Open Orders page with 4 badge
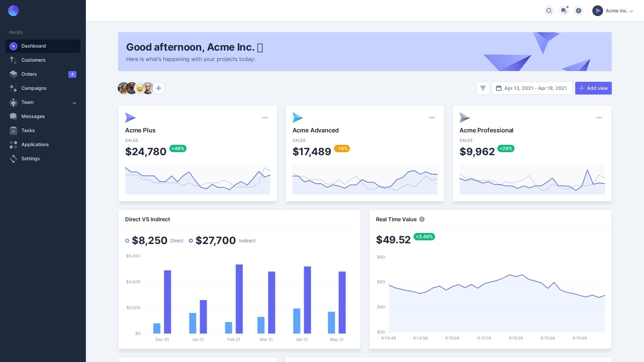The height and width of the screenshot is (362, 644). [x=29, y=74]
